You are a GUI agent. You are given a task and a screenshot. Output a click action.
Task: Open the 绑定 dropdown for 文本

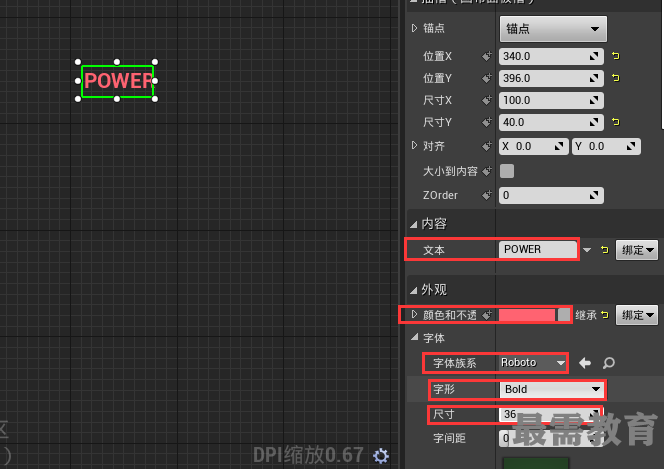click(x=637, y=250)
